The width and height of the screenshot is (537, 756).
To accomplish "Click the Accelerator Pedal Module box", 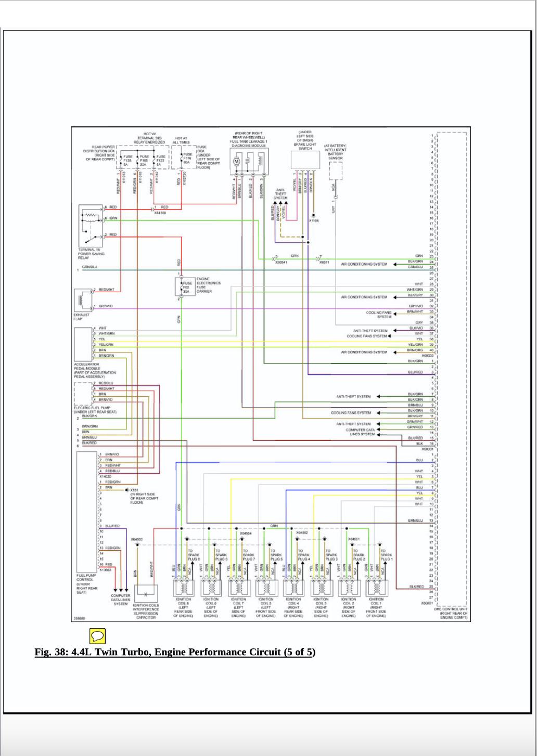I will point(83,344).
